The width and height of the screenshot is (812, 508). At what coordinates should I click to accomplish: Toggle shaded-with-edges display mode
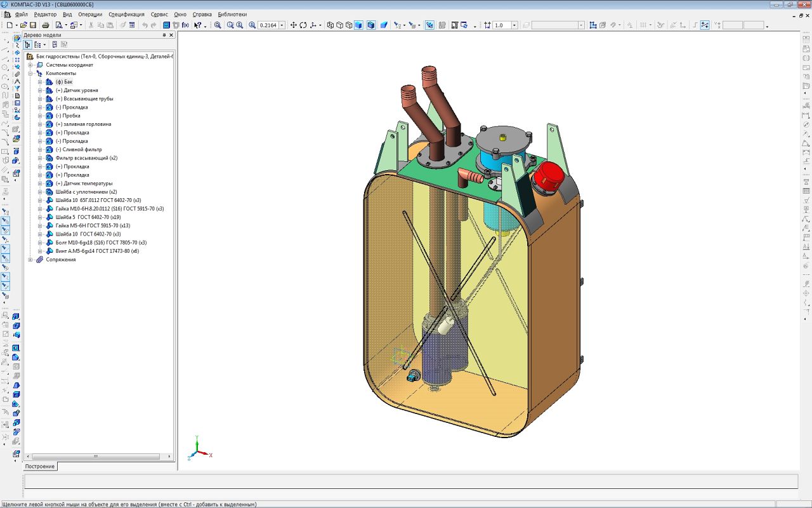[371, 25]
